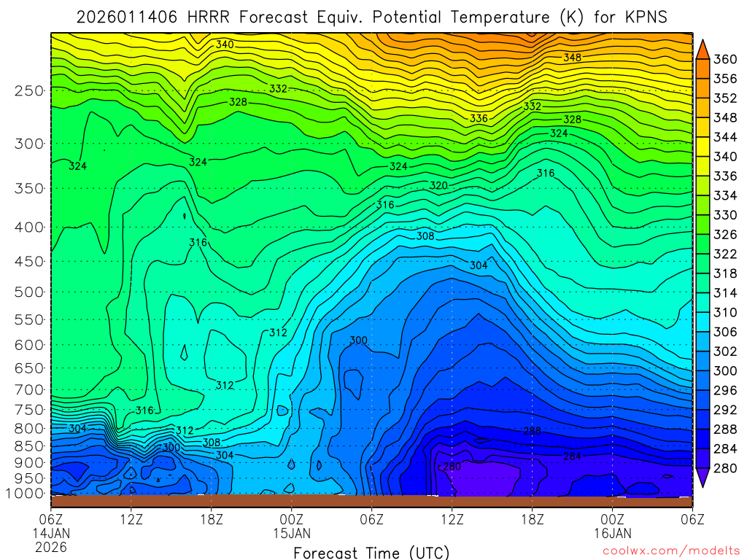The height and width of the screenshot is (560, 747).
Task: Click the 700 pressure-axis label
Action: pos(29,389)
